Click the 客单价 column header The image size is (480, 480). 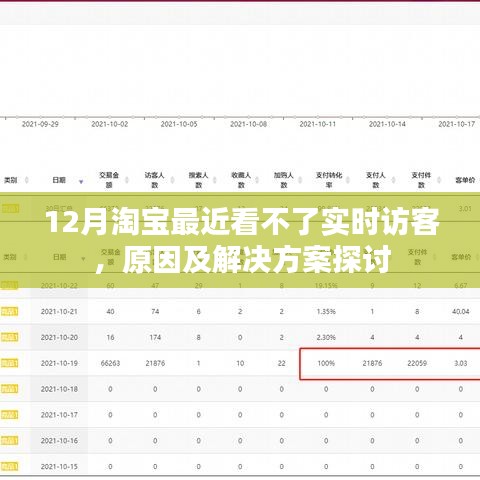465,180
